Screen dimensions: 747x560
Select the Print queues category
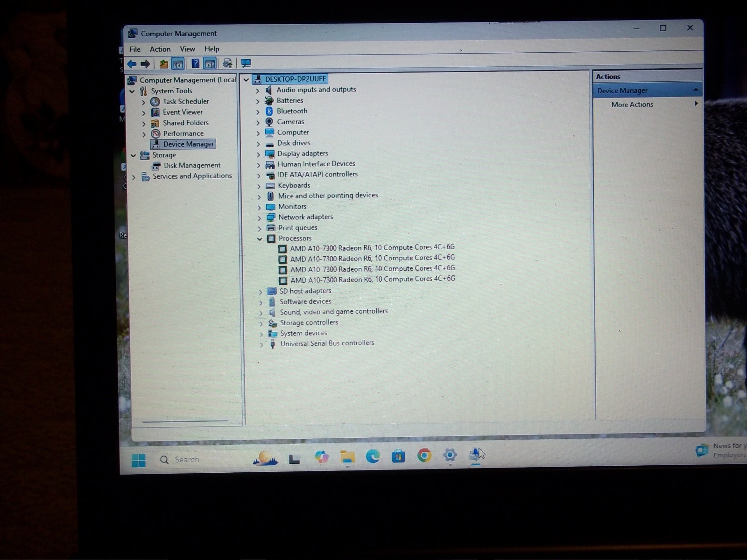point(298,228)
